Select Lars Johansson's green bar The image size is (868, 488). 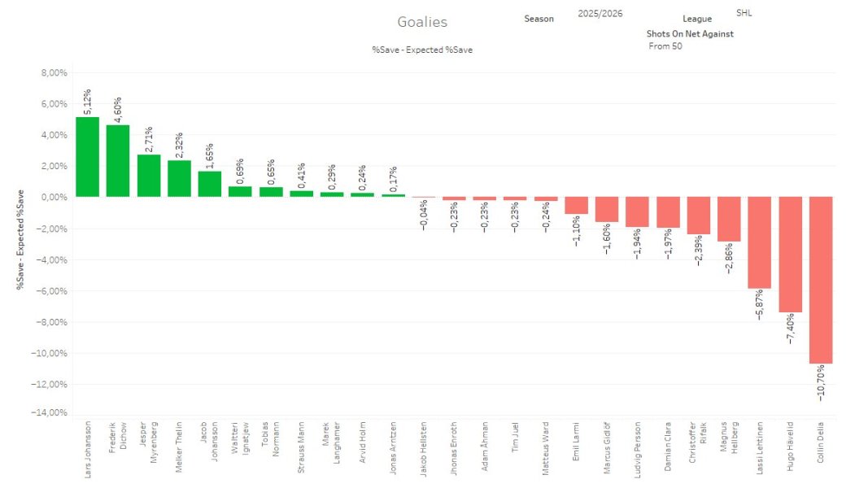coord(87,157)
